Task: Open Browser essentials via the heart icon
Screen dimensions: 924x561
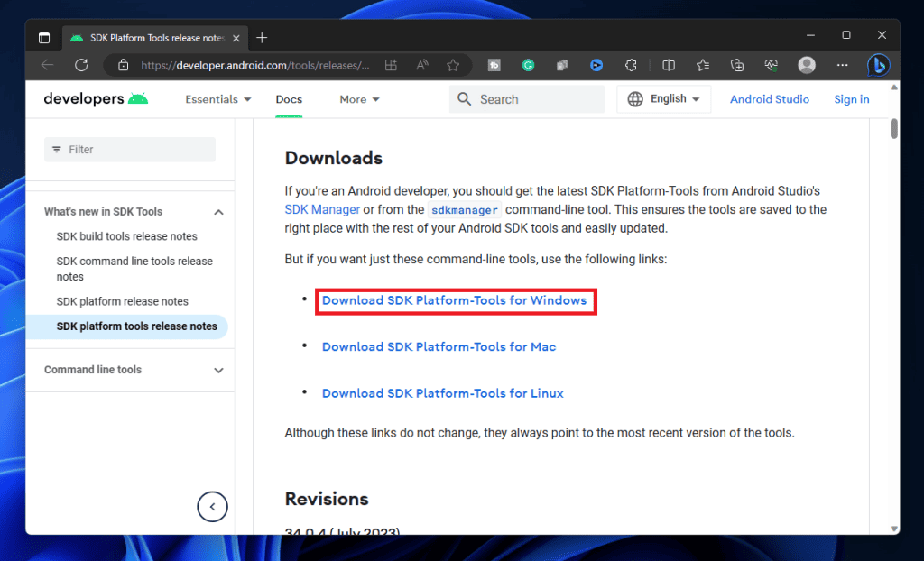Action: (771, 64)
